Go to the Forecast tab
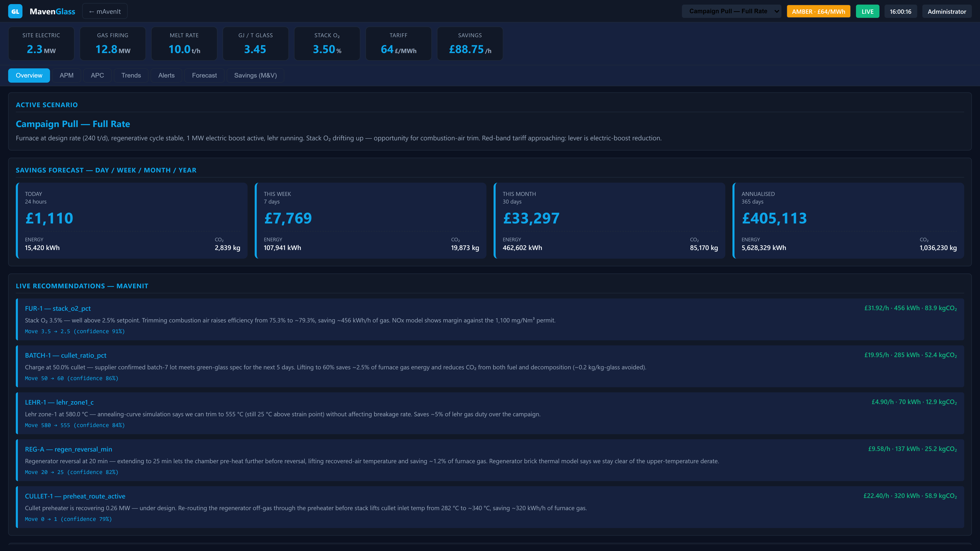980x551 pixels. click(204, 75)
